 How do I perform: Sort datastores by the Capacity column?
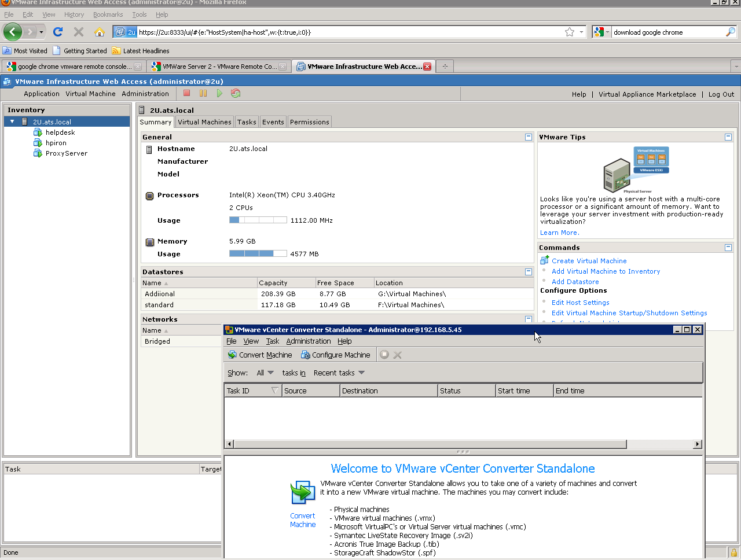tap(286, 283)
